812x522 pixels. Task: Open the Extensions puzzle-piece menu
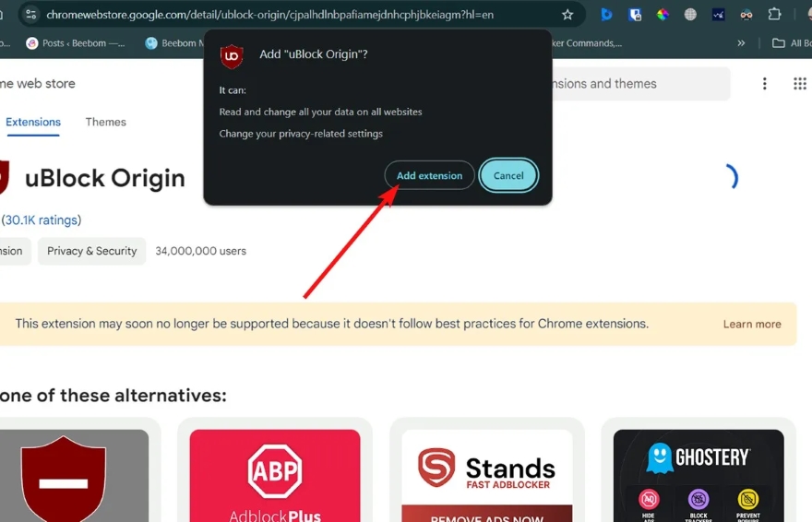774,14
